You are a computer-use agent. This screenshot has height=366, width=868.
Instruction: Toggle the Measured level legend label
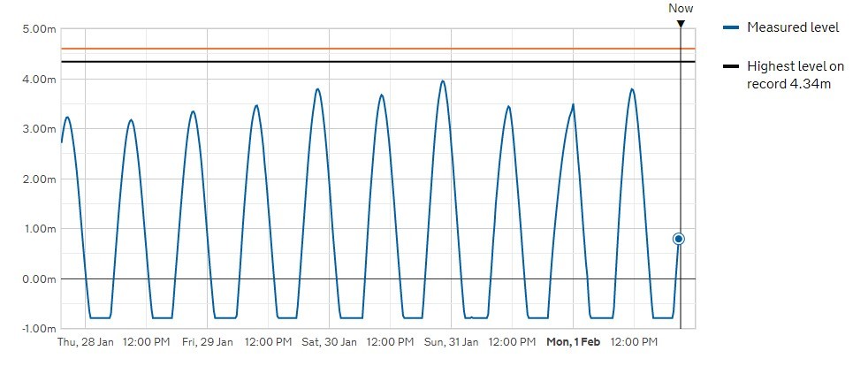point(793,27)
